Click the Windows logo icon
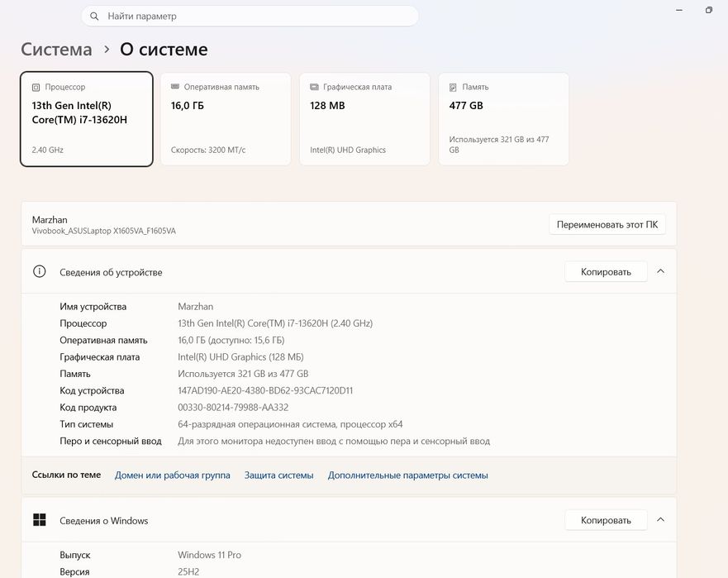The width and height of the screenshot is (728, 578). [x=40, y=520]
